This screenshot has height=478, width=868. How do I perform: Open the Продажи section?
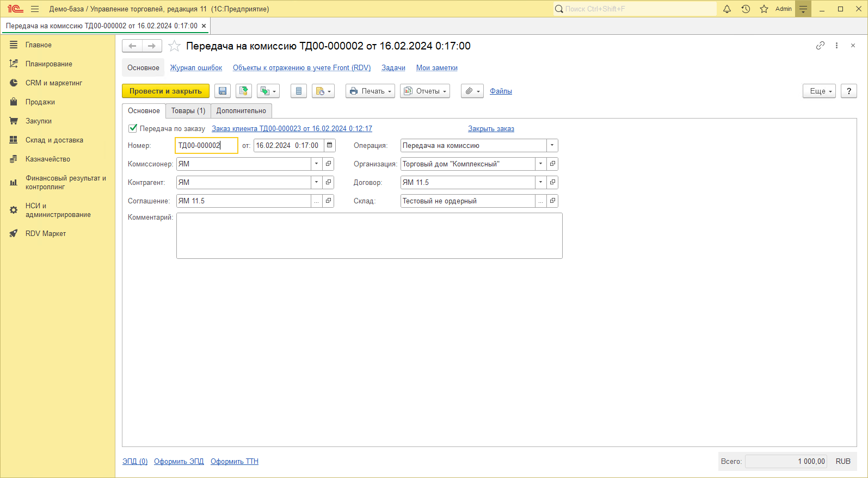tap(40, 102)
